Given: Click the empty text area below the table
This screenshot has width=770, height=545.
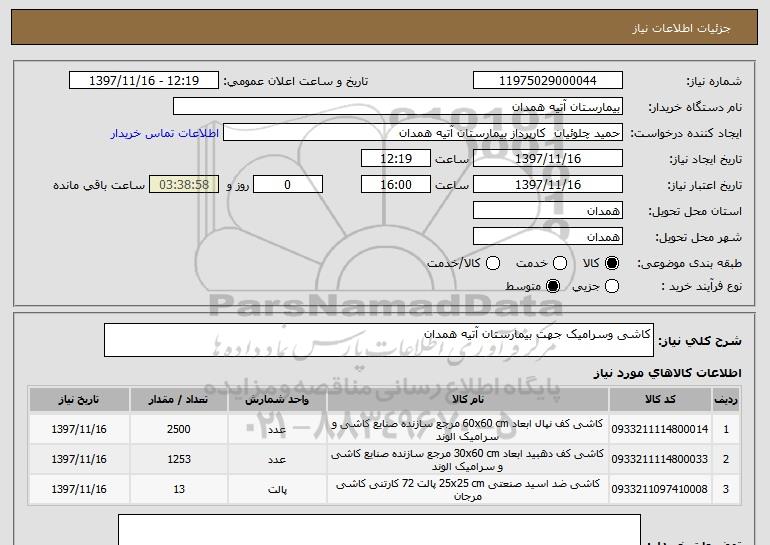Looking at the screenshot, I should click(379, 530).
